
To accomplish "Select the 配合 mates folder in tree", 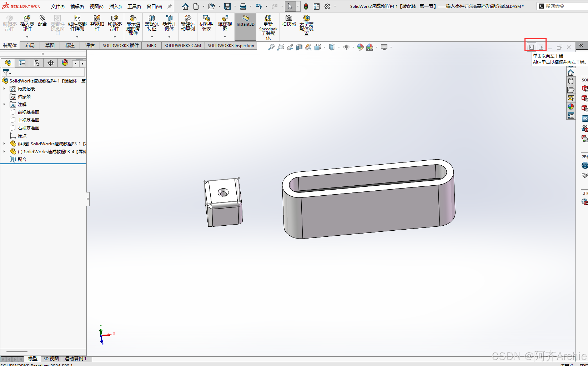I will [x=22, y=159].
